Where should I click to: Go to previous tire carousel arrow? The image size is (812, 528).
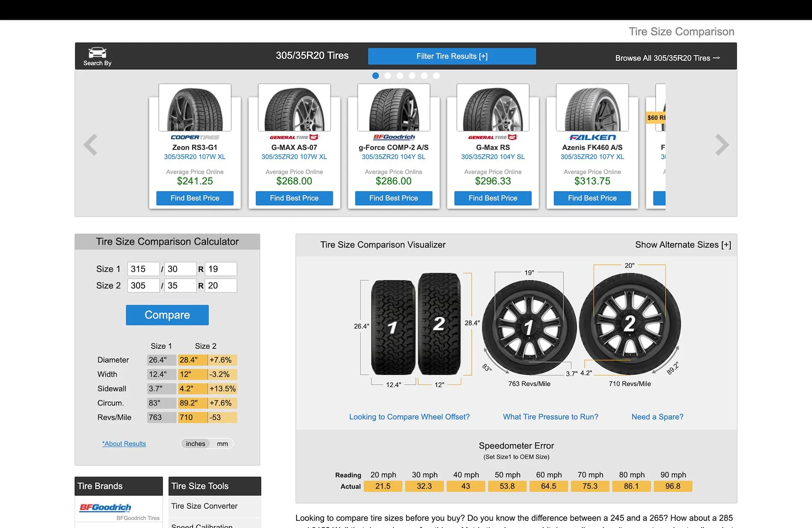[90, 145]
